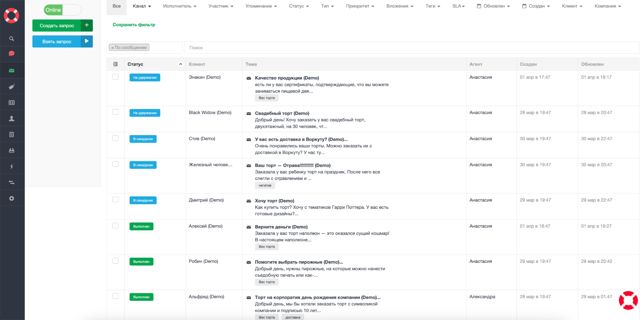Screen dimensions: 644x320
Task: Open the tag icon in the sidebar
Action: click(12, 87)
